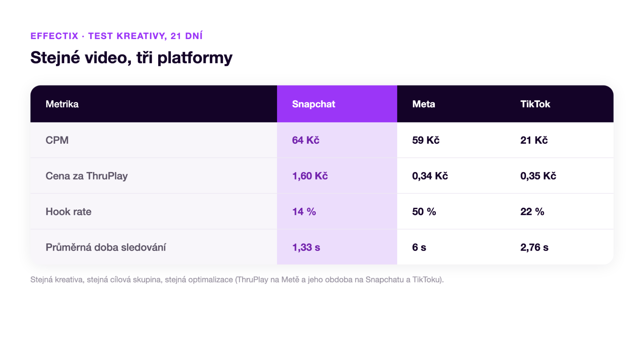Click the TikTok column header

tap(535, 104)
